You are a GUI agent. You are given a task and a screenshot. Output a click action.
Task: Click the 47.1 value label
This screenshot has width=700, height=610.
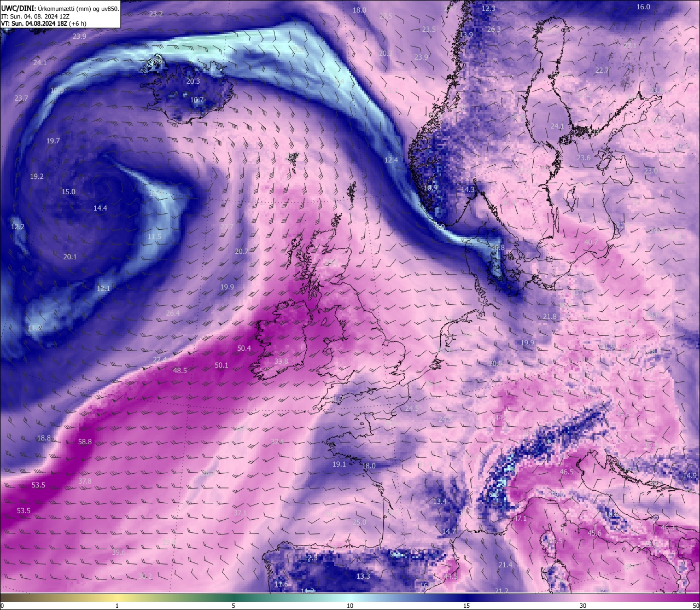(x=520, y=518)
